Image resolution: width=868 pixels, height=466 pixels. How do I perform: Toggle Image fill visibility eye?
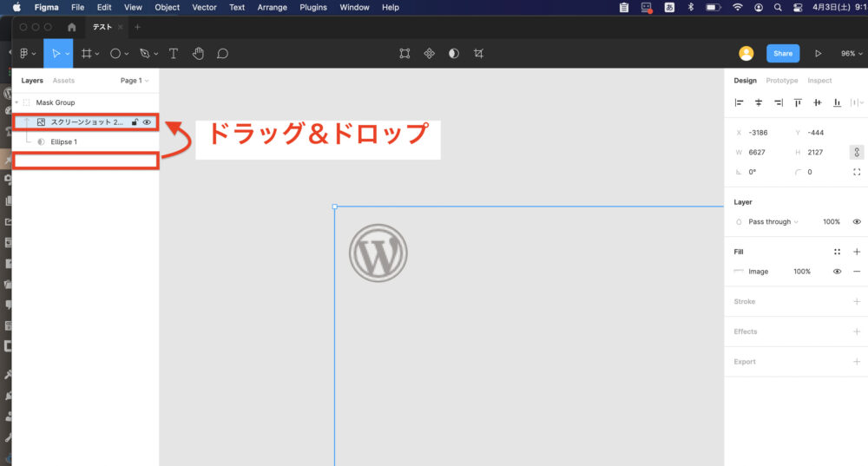coord(837,272)
